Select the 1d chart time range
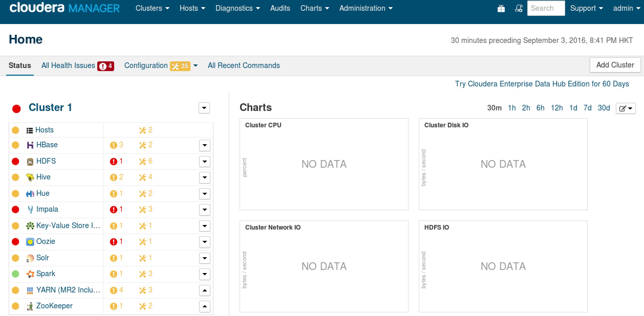This screenshot has height=316, width=644. click(x=573, y=108)
